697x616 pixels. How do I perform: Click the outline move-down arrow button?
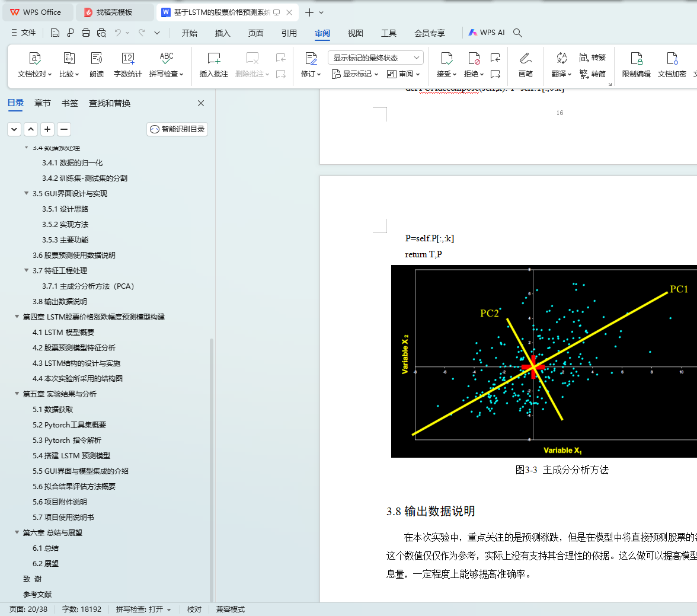pyautogui.click(x=14, y=129)
